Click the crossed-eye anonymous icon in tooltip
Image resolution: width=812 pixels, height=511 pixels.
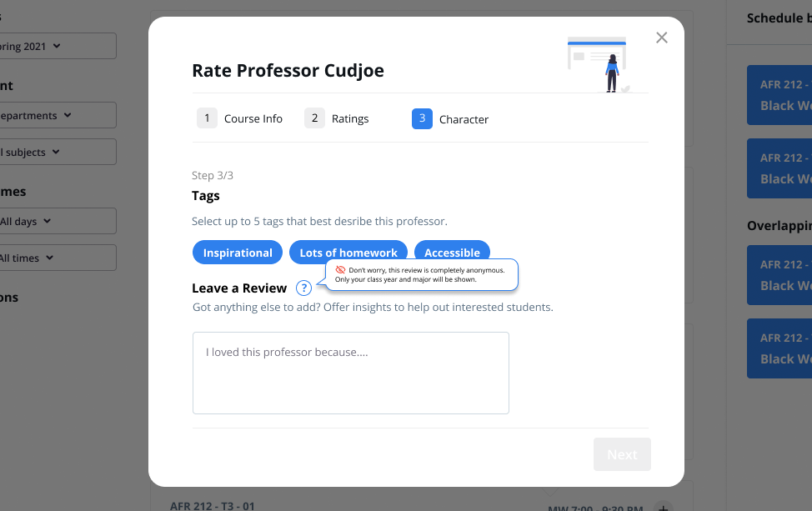(x=340, y=270)
